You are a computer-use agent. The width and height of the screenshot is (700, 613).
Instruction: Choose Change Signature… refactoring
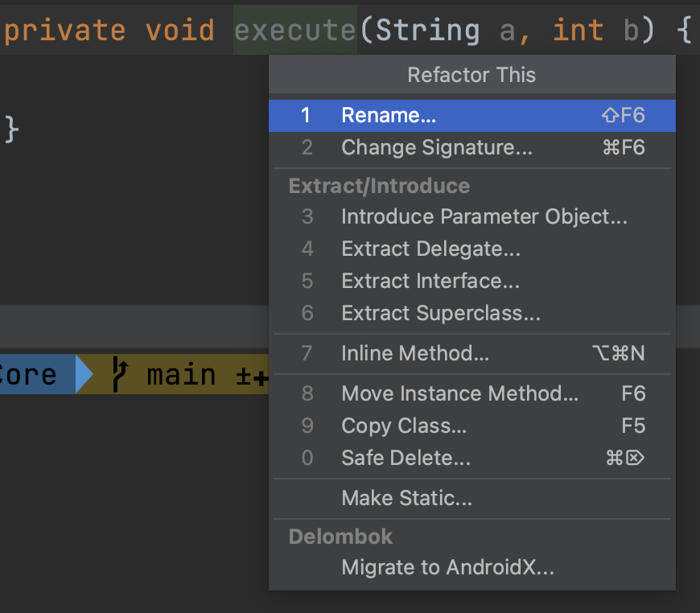471,148
